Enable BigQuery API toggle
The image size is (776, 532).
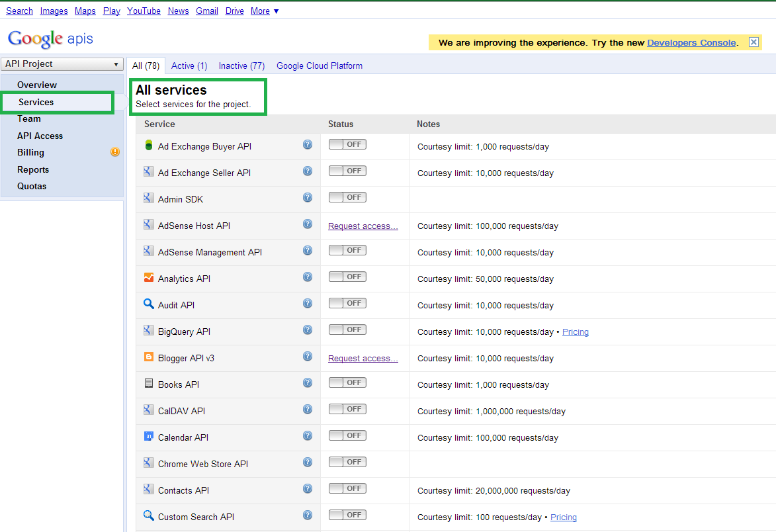coord(347,330)
